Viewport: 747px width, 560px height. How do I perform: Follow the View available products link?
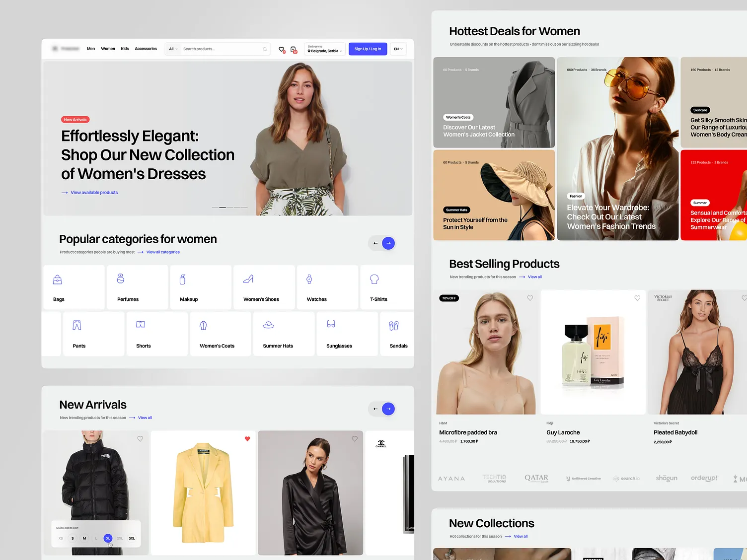tap(94, 192)
